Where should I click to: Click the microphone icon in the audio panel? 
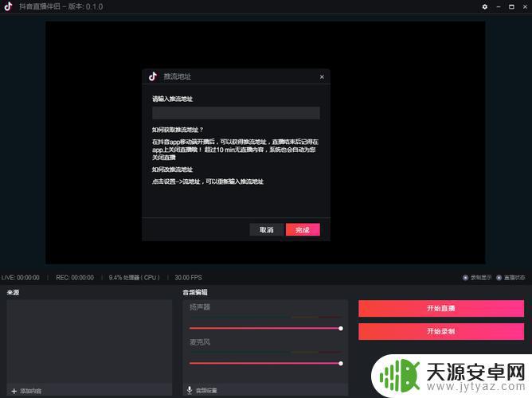point(190,390)
